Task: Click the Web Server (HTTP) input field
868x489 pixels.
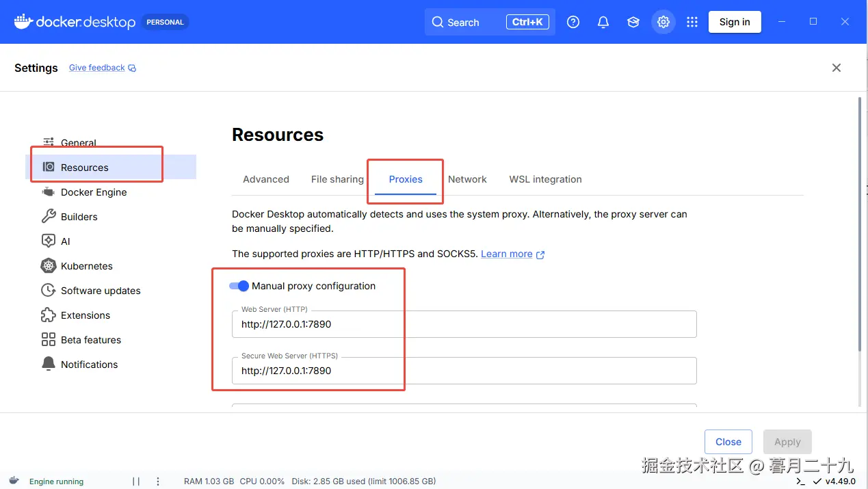Action: coord(464,324)
